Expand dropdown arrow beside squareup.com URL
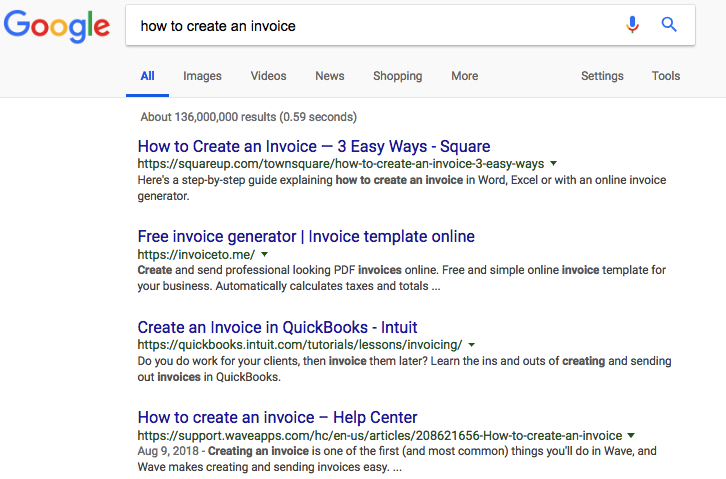This screenshot has width=726, height=479. [x=553, y=163]
